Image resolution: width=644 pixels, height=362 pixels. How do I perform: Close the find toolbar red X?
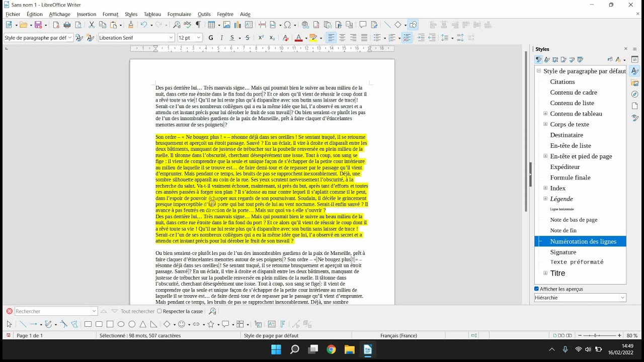coord(9,311)
